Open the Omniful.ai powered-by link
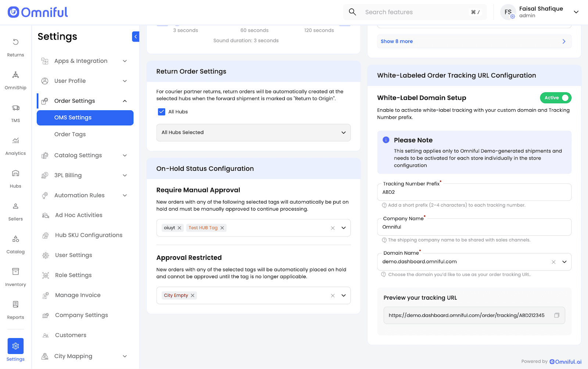This screenshot has width=588, height=369. click(566, 362)
